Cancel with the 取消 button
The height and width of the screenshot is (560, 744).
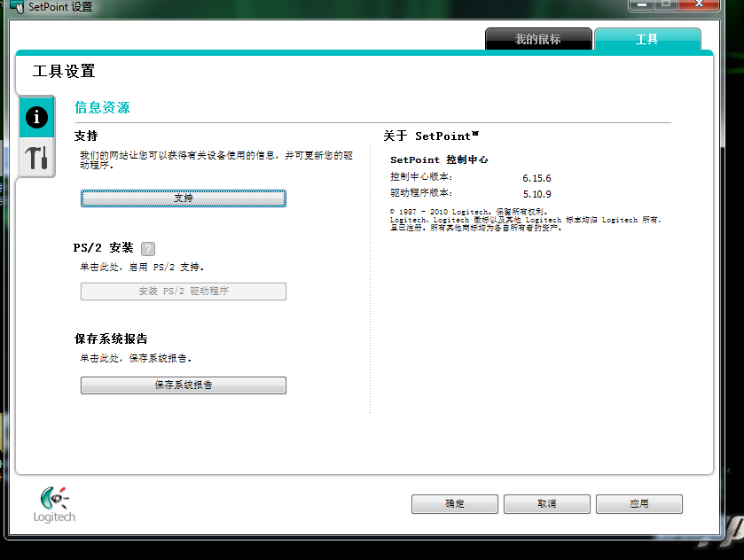point(546,503)
